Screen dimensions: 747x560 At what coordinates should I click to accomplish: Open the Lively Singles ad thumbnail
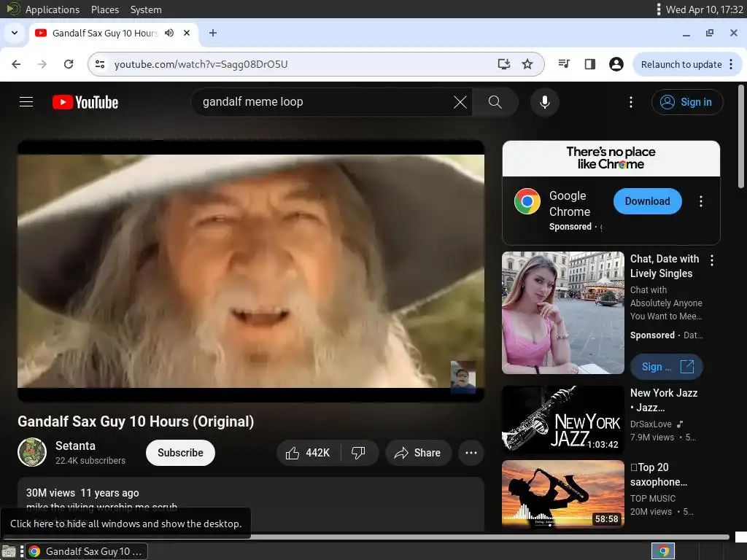point(562,313)
